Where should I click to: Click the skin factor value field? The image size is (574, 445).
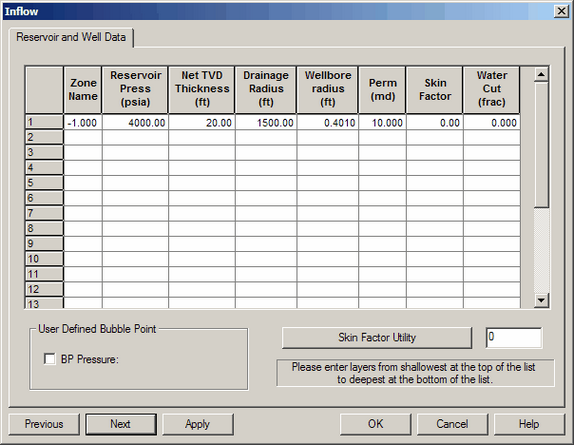514,337
